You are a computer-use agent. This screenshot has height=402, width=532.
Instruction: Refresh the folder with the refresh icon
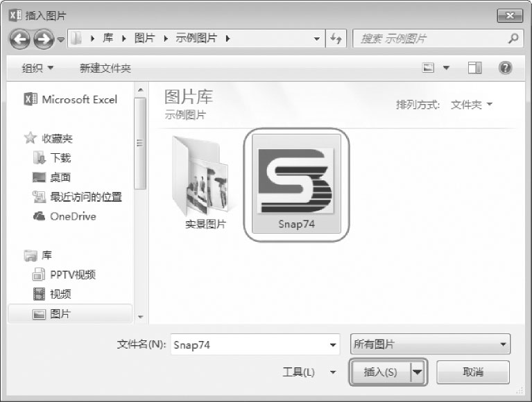pyautogui.click(x=336, y=39)
